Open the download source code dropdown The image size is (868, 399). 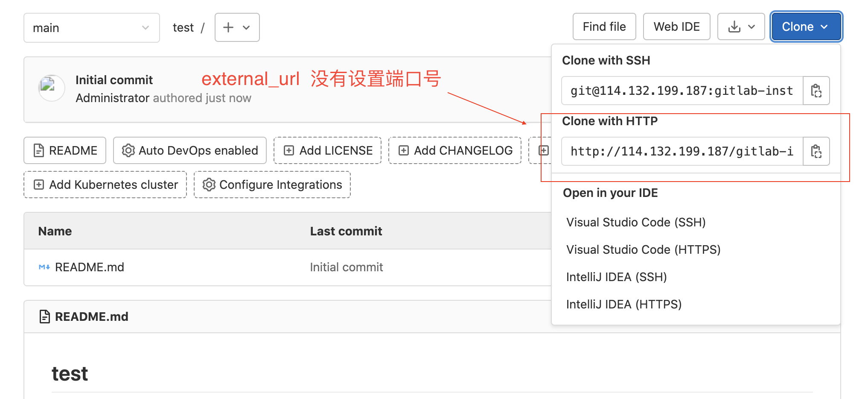pyautogui.click(x=741, y=26)
